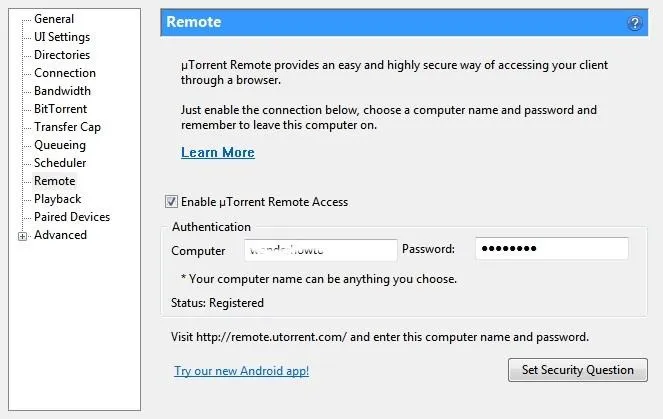
Task: Click the Learn More link
Action: 218,152
